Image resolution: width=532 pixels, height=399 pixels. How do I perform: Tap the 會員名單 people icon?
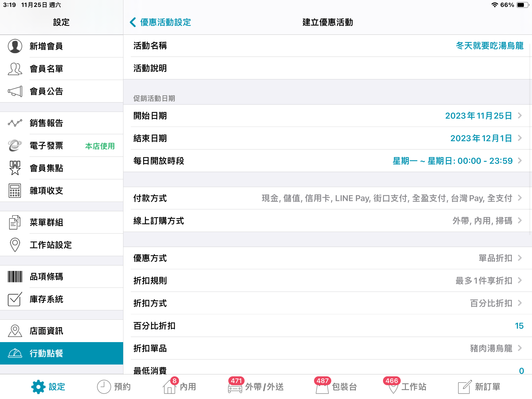point(15,69)
